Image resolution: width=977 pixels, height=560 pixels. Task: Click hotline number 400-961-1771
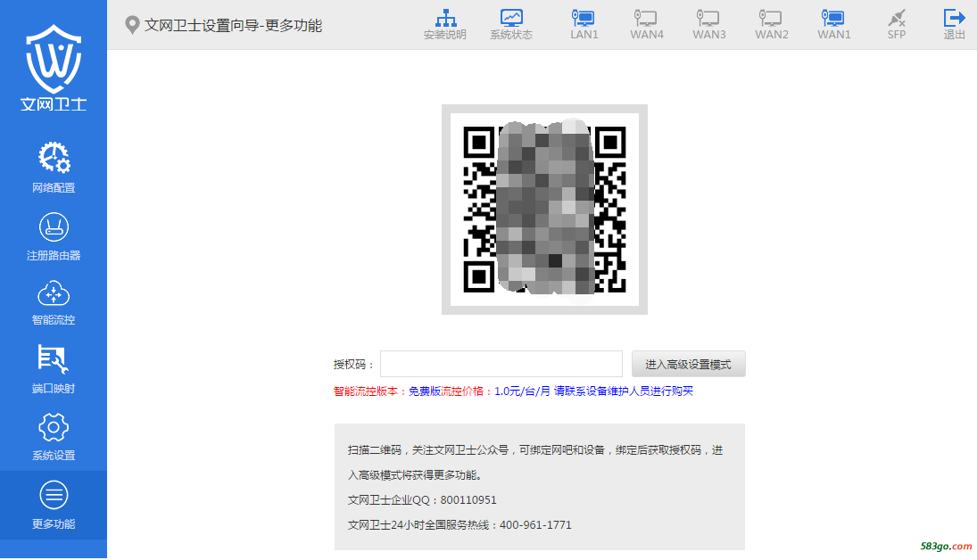(535, 525)
